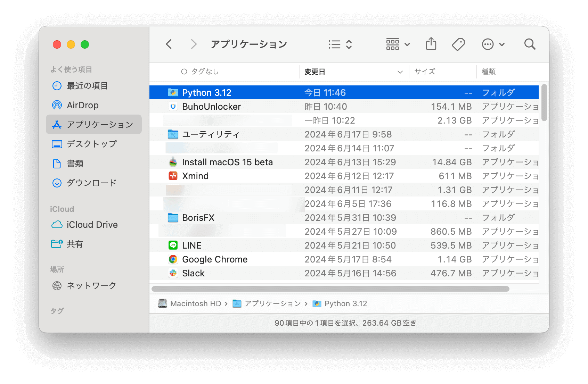
Task: Click Macintosh HD in path bar
Action: coord(190,303)
